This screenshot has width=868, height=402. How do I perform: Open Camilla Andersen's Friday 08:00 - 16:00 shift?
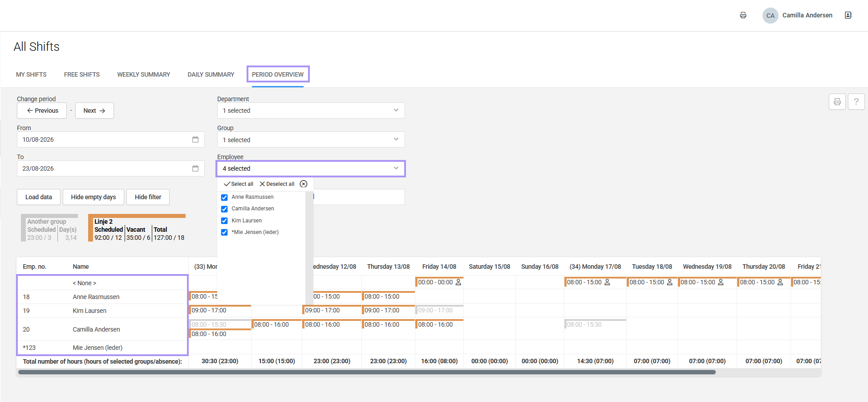(439, 324)
